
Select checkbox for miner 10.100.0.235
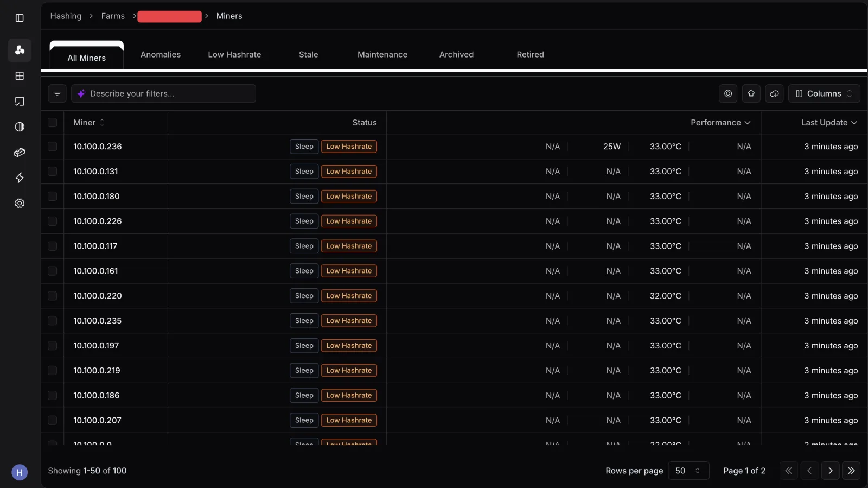[52, 321]
